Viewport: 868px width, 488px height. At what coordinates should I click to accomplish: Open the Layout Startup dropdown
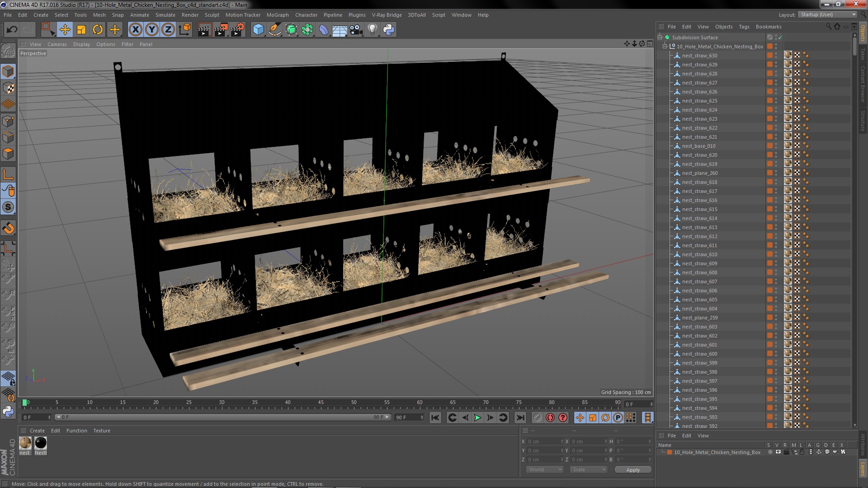pyautogui.click(x=827, y=14)
